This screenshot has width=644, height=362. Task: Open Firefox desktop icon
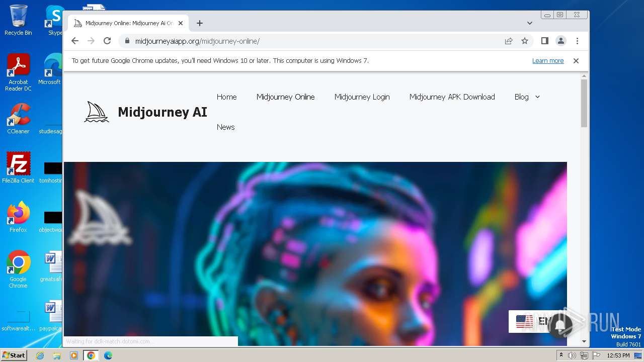(x=18, y=217)
